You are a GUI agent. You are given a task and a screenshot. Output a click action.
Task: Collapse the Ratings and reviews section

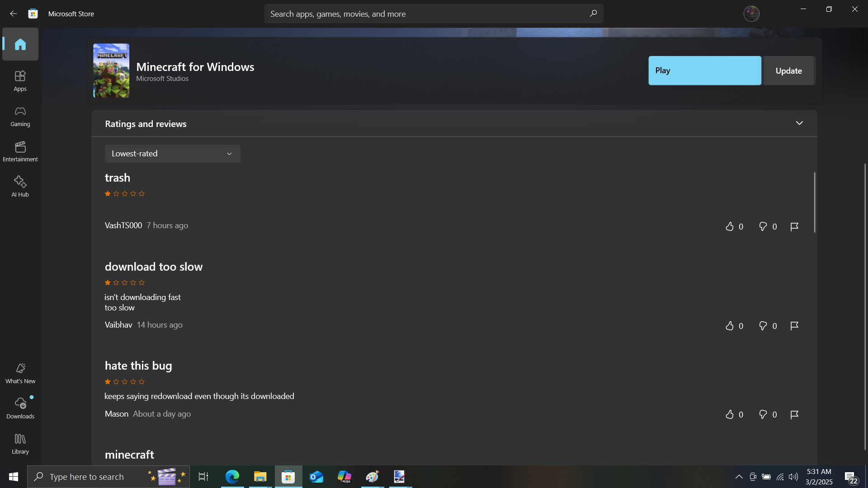point(799,123)
